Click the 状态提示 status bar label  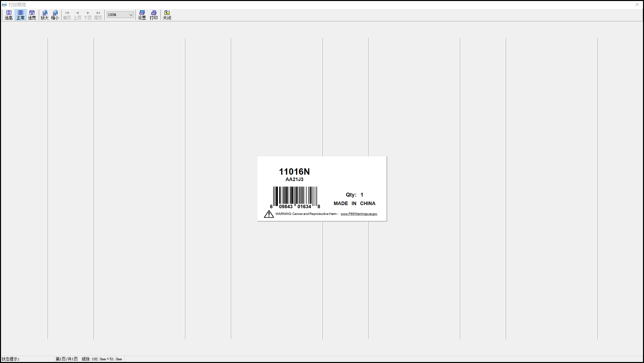point(11,359)
